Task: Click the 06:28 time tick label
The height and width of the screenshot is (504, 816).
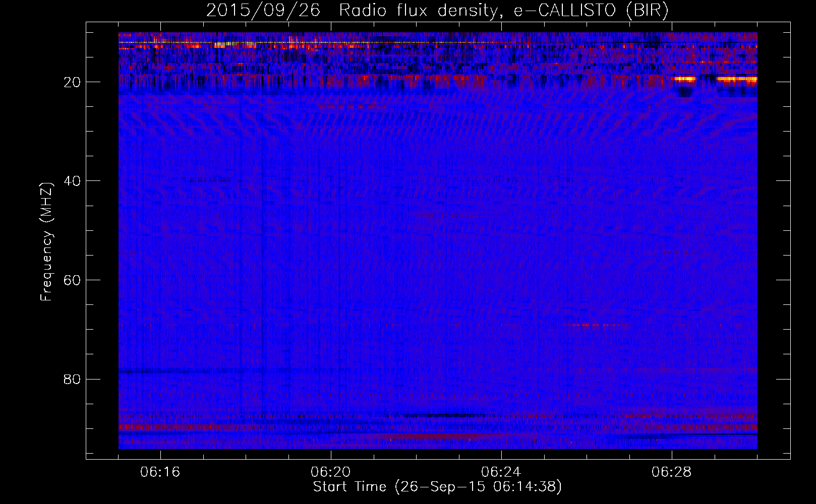Action: coord(672,472)
